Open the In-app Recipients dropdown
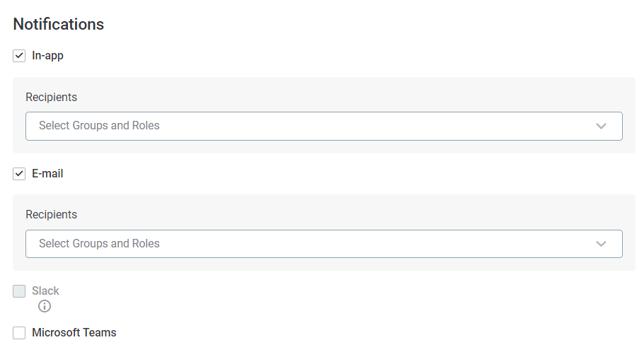 pos(311,126)
